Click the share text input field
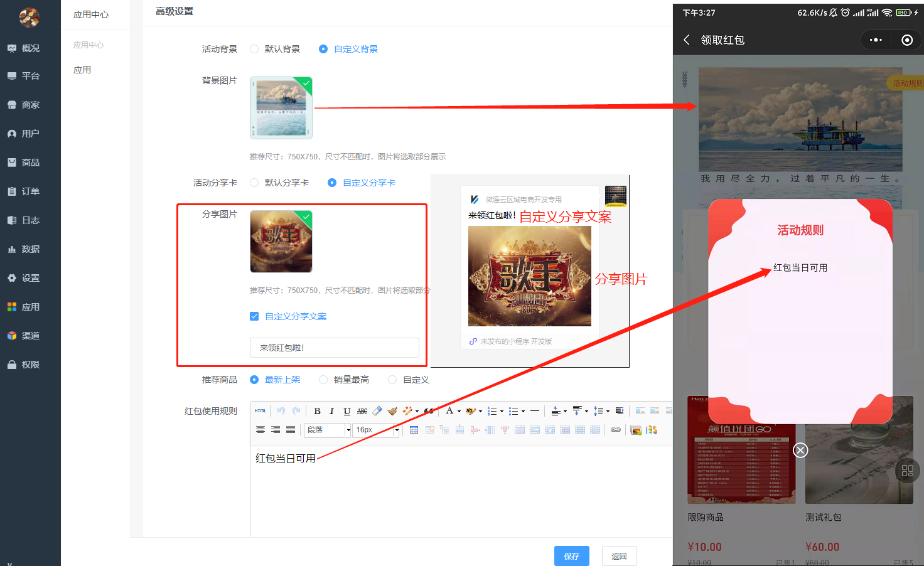Image resolution: width=924 pixels, height=566 pixels. pos(334,348)
